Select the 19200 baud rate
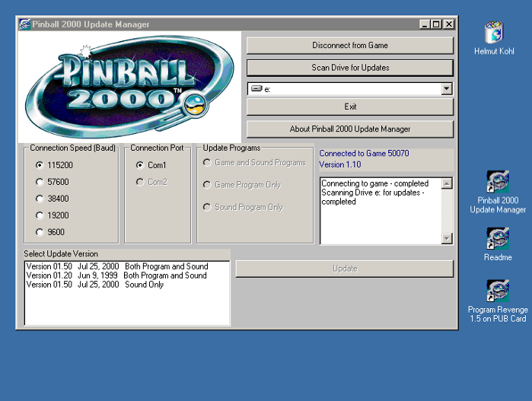This screenshot has height=401, width=532. (53, 215)
